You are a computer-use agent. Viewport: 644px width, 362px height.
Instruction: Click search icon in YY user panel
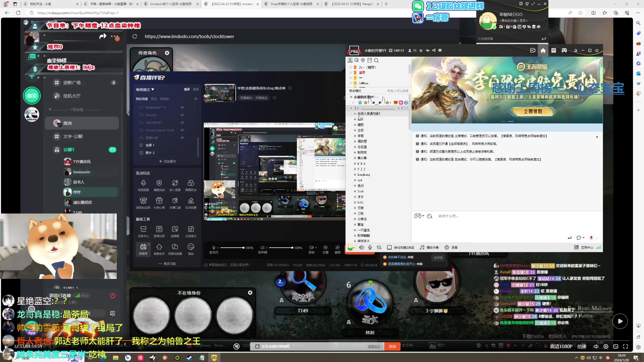376,60
